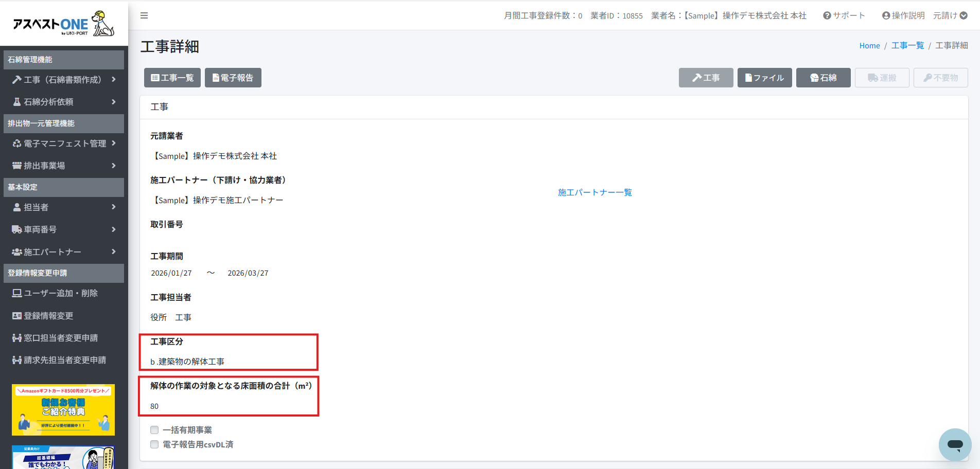Open 請求先担当者変更申請 in sidebar
980x469 pixels.
pyautogui.click(x=65, y=360)
